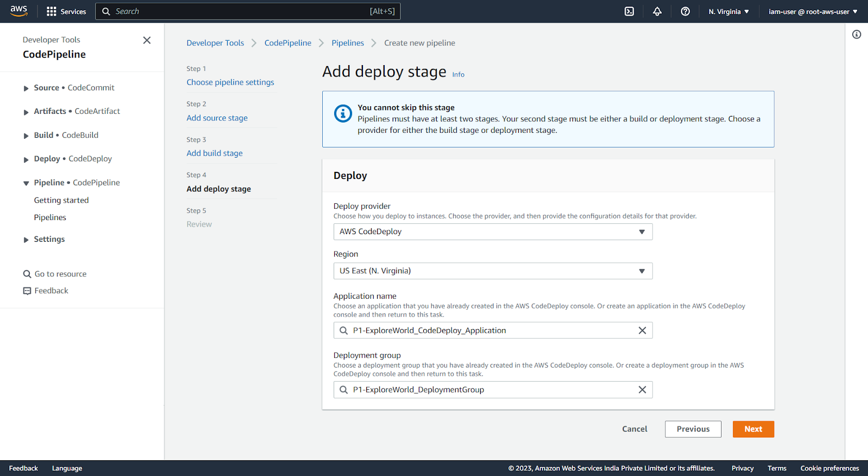This screenshot has height=476, width=868.
Task: Click the CodePipeline breadcrumb
Action: pyautogui.click(x=288, y=43)
